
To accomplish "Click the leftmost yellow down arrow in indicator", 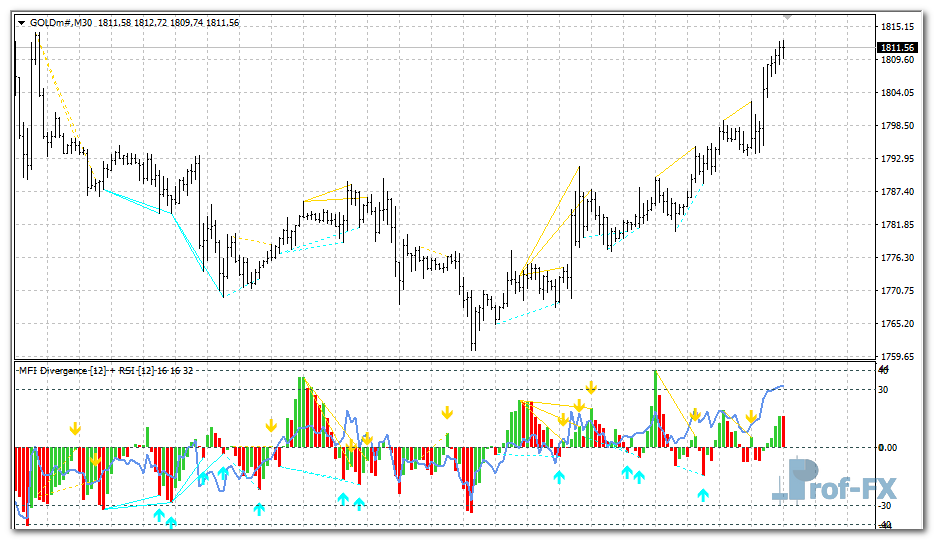I will 75,429.
